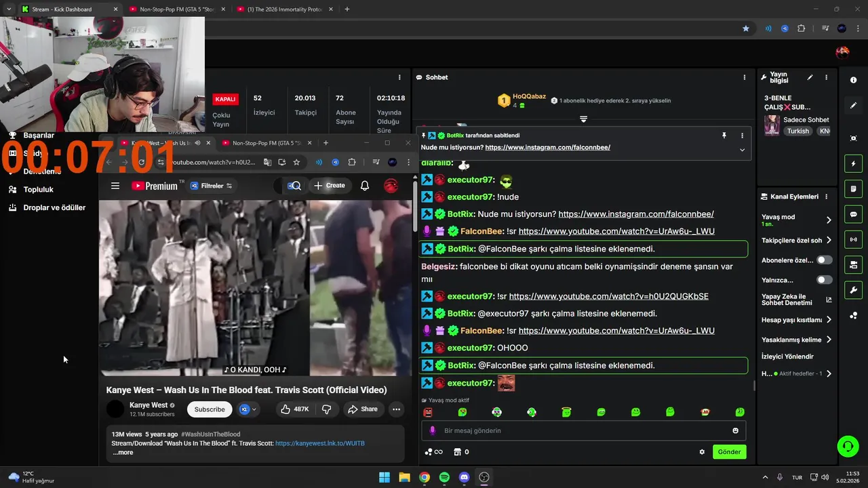Click broadcast signal icon in Kick sidebar
868x488 pixels.
tap(853, 239)
